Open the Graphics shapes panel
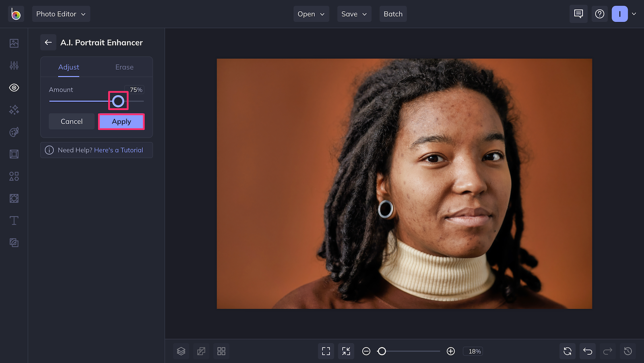Image resolution: width=644 pixels, height=363 pixels. [x=14, y=176]
